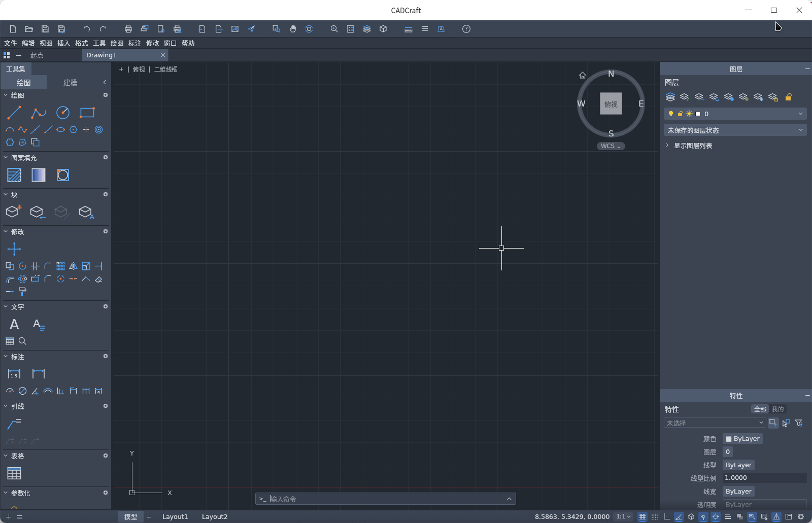Open the unsaved layer state dropdown
The image size is (812, 523).
tap(735, 130)
